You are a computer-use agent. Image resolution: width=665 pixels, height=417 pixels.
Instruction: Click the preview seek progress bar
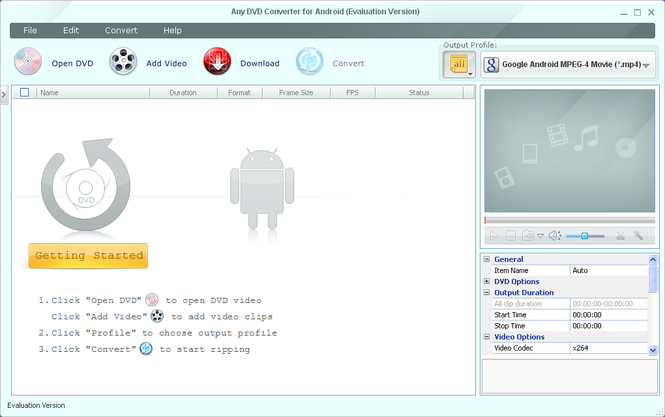tap(570, 220)
